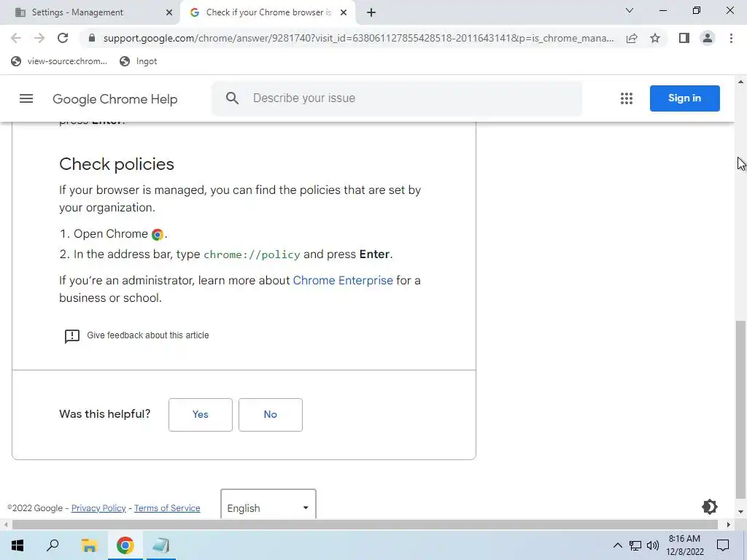Click the search magnifier icon
This screenshot has height=560, width=747.
[x=232, y=98]
